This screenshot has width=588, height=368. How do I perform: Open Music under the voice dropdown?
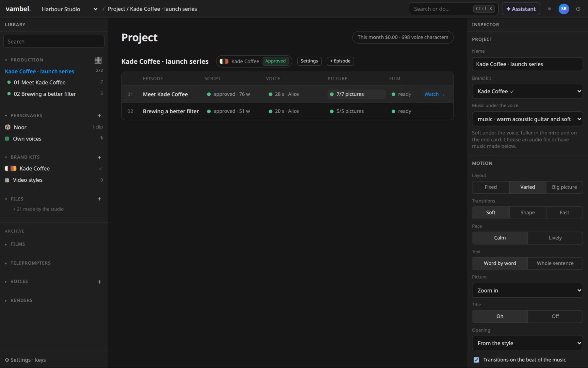(527, 119)
